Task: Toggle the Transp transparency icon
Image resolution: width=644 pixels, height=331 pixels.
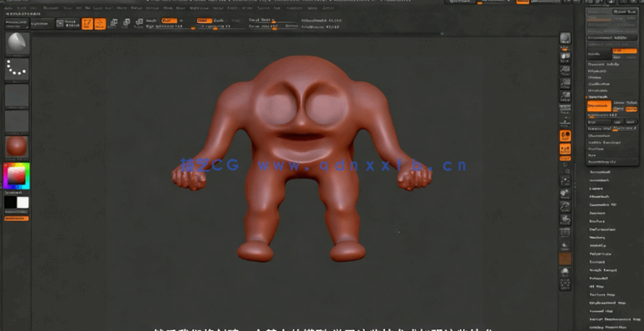Action: 566,245
